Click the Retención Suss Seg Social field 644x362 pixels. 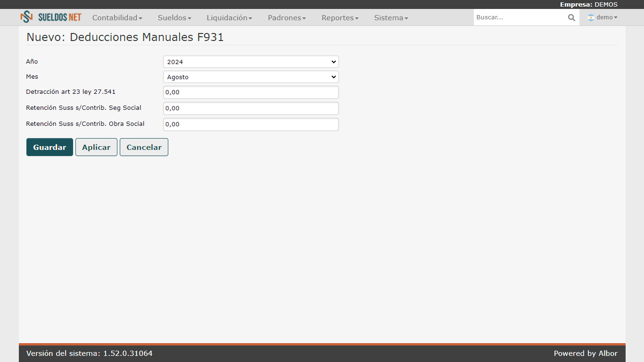click(251, 108)
